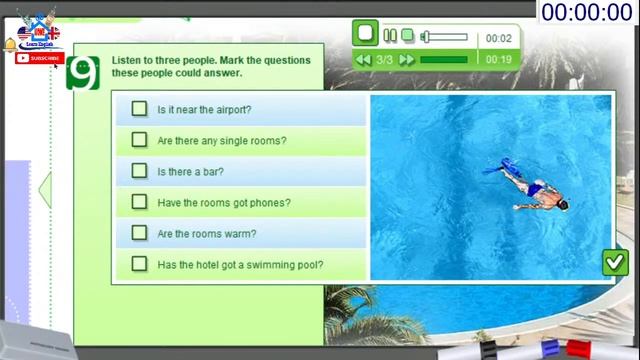The image size is (640, 360).
Task: Tick 'Are there any single rooms?' checkbox
Action: click(x=139, y=140)
